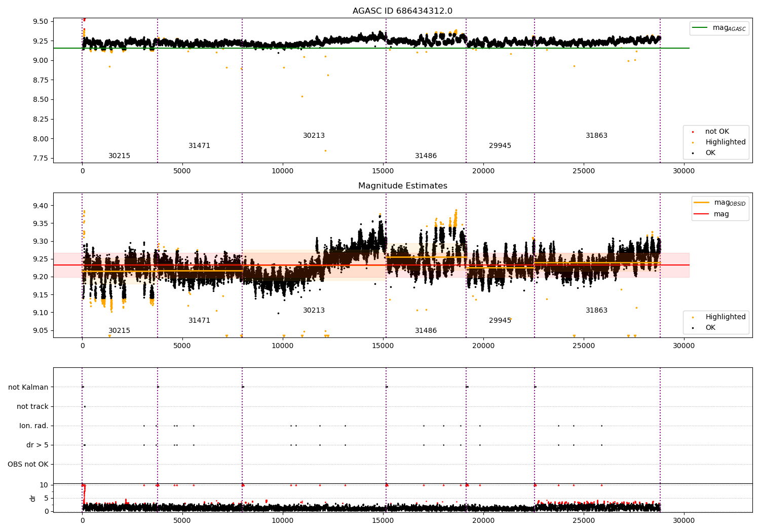The width and height of the screenshot is (760, 532).
Task: Click the 'not Kalman' row label
Action: pyautogui.click(x=28, y=388)
